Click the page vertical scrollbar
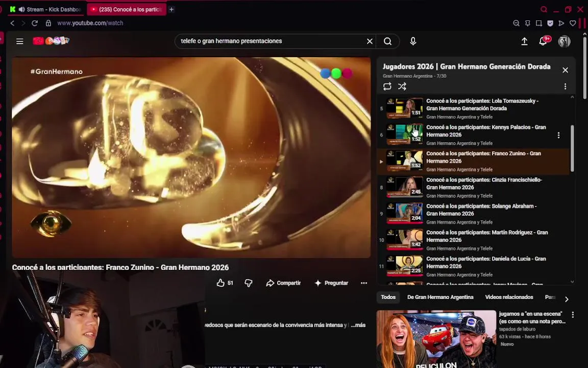 (584, 67)
